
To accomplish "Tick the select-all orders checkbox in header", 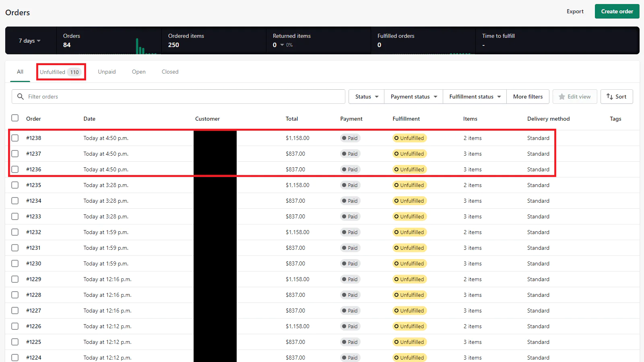I will [x=15, y=118].
